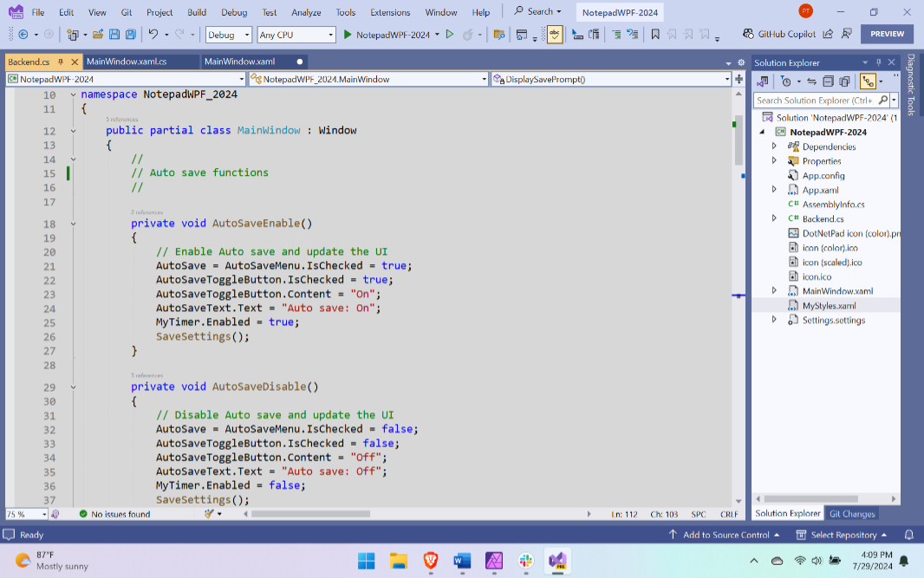Click Collapse All in Solution Explorer
This screenshot has width=924, height=578.
(828, 81)
